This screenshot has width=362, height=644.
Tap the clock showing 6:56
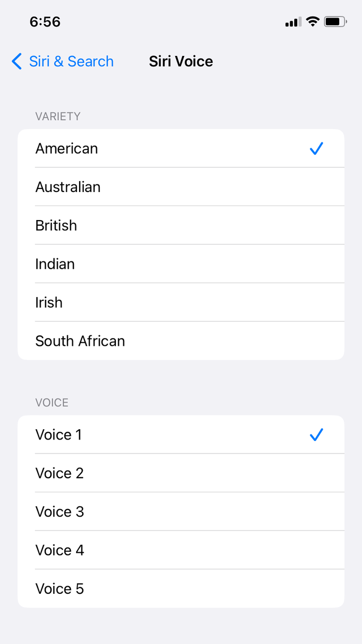45,22
